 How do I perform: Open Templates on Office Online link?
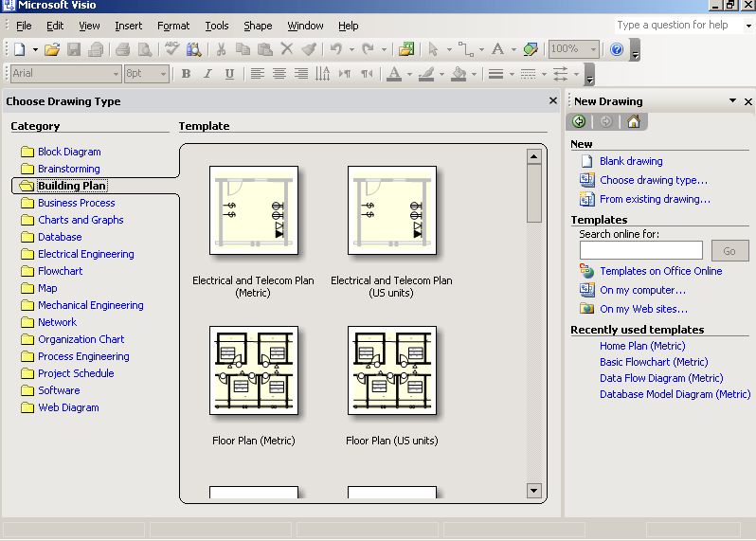[660, 271]
